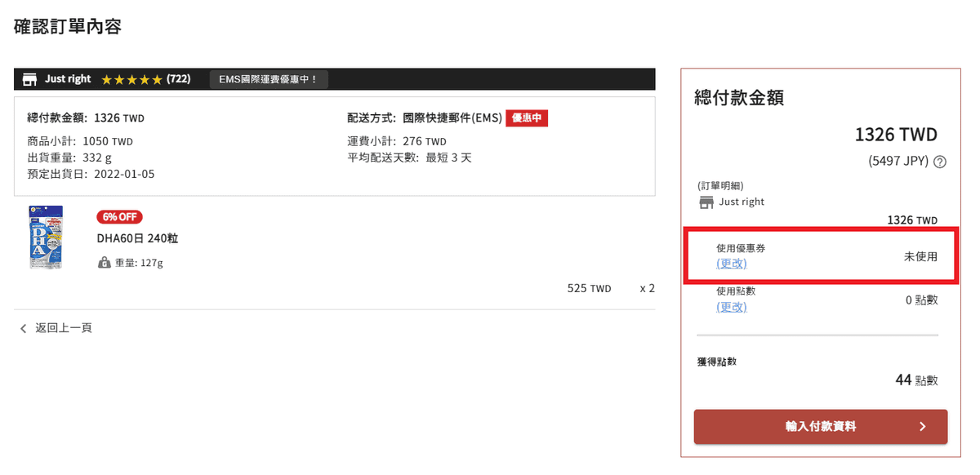Click the red 優惠中 tag
The height and width of the screenshot is (475, 980).
[x=527, y=118]
